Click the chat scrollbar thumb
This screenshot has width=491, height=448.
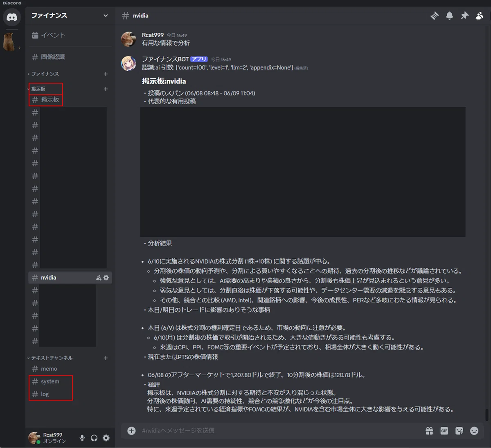(486, 414)
